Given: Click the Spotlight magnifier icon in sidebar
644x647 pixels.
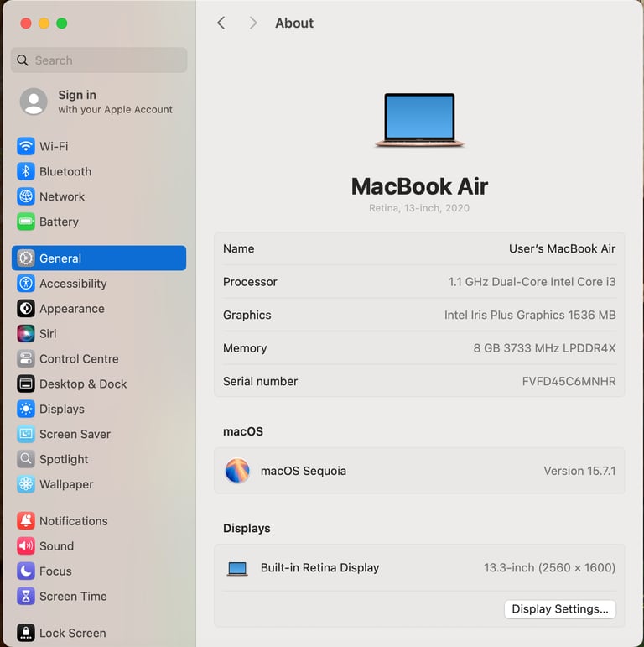Looking at the screenshot, I should point(25,459).
